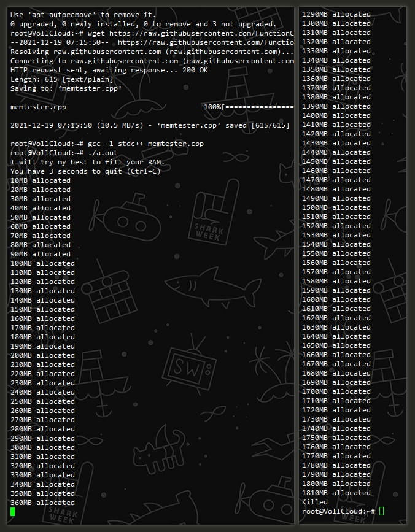Viewport: 415px width, 532px height.
Task: Click the 'Killed' message in right pane
Action: pyautogui.click(x=314, y=502)
